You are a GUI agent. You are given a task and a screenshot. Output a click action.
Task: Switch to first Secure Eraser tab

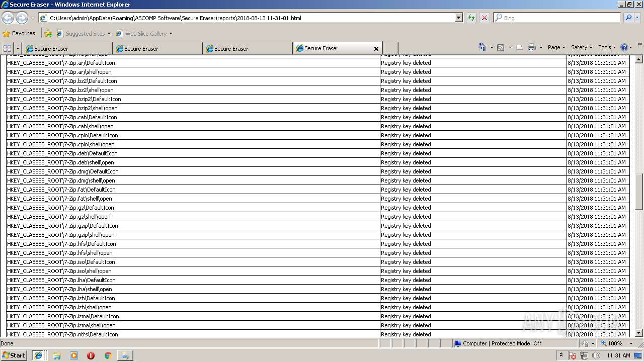point(67,49)
